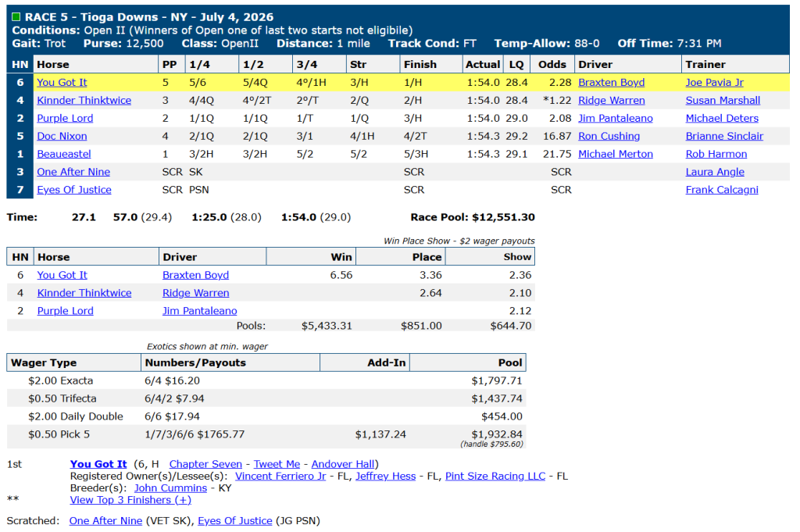
Task: Click the Wager Type column header
Action: click(x=73, y=362)
